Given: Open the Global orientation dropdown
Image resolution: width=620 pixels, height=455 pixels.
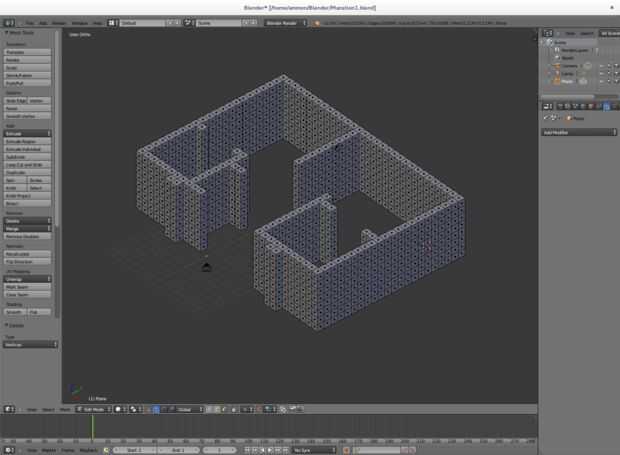Looking at the screenshot, I should click(x=188, y=409).
